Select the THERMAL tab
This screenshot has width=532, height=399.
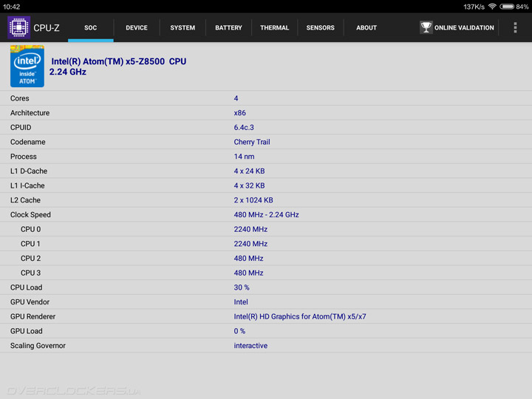pyautogui.click(x=274, y=28)
